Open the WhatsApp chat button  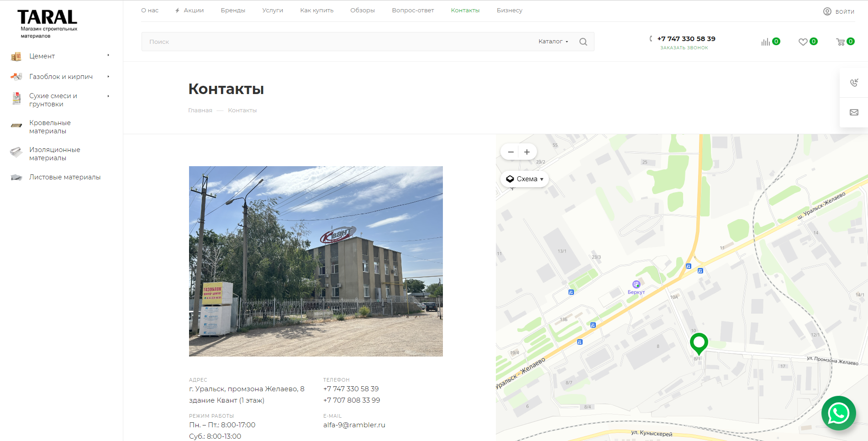[839, 413]
